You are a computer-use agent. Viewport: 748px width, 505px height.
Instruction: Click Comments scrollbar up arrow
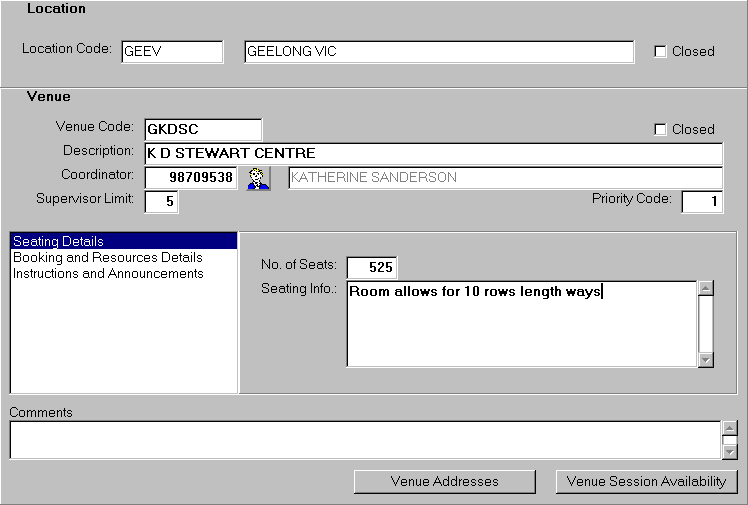tap(730, 428)
